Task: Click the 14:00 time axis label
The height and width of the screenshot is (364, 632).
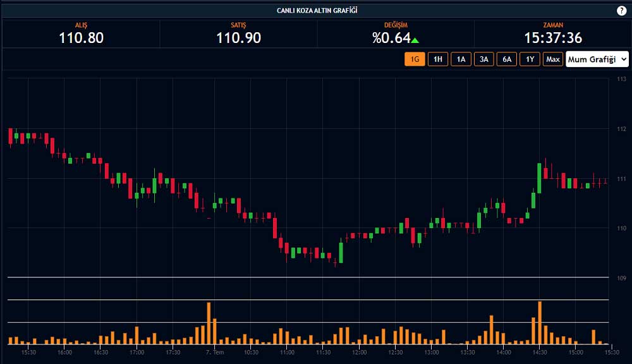Action: [504, 353]
